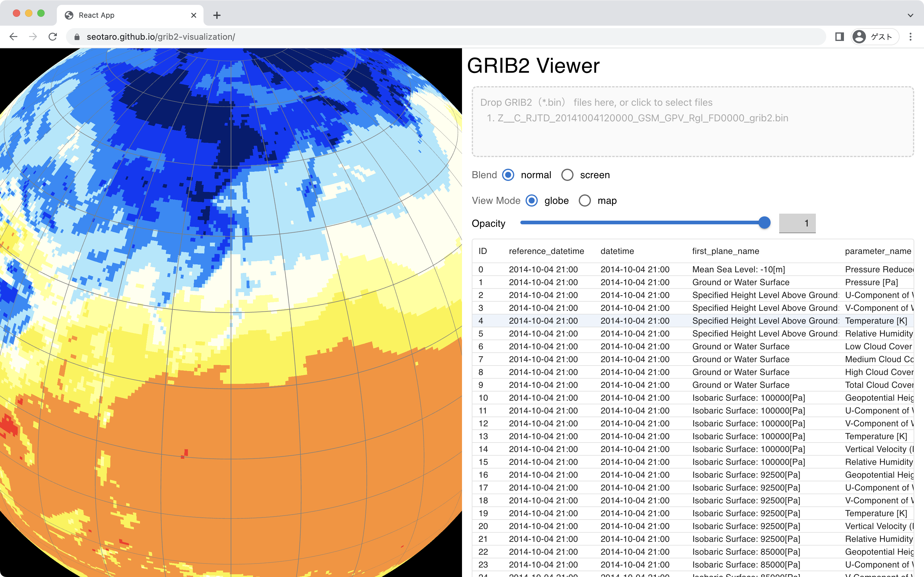Click the Opacity value input field

[x=797, y=223]
